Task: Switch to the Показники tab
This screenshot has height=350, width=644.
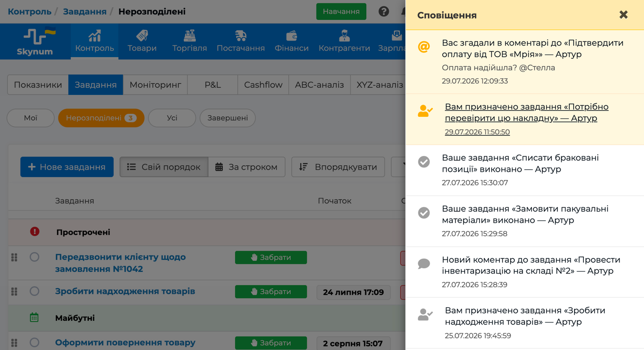Action: pos(38,85)
